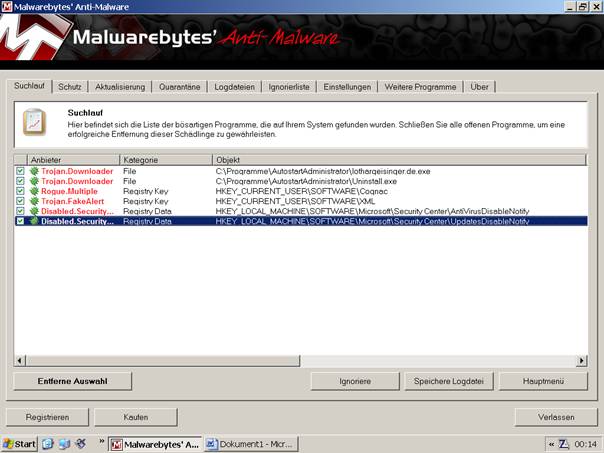Uncheck the UpdatesDisableNotify entry checkbox

pos(20,221)
